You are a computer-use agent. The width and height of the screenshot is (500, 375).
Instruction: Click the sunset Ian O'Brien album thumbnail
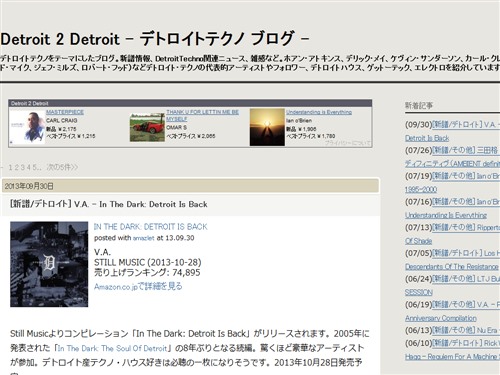267,127
